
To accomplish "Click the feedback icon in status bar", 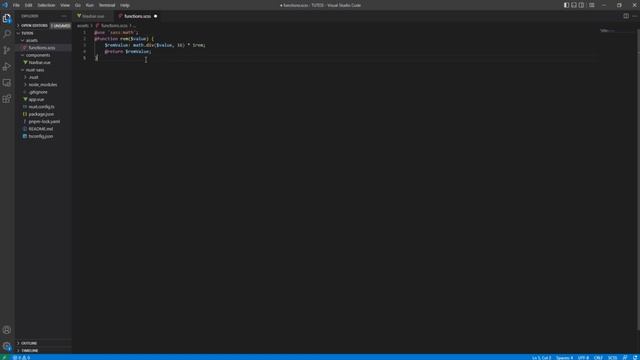I will (625, 358).
